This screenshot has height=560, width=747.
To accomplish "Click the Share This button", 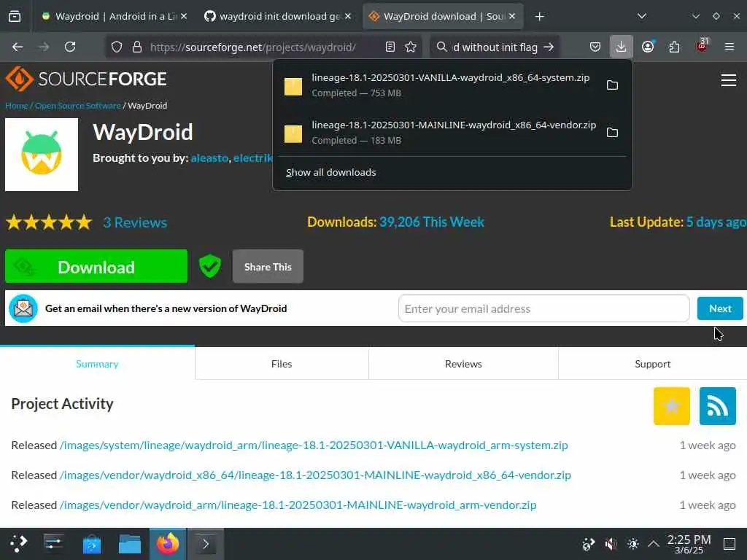I will point(268,267).
